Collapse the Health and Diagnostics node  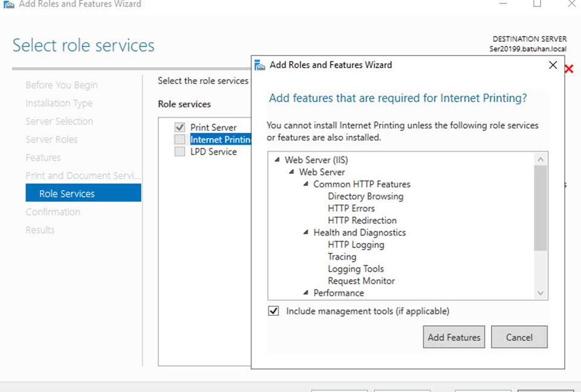coord(306,232)
